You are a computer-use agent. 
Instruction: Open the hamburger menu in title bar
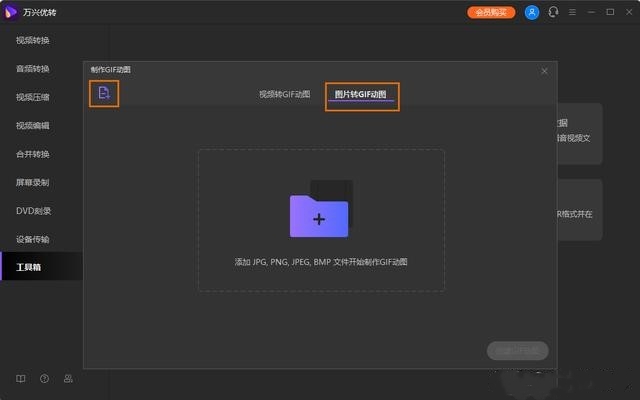[572, 12]
